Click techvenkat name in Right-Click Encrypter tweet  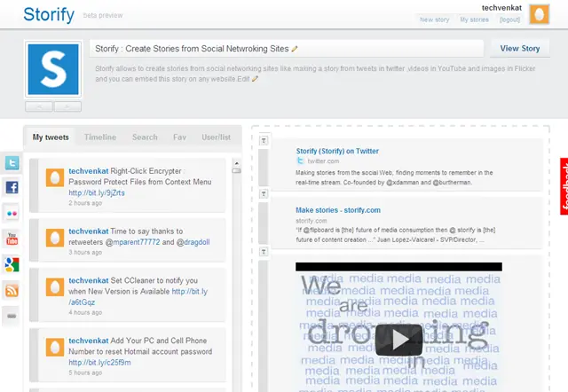point(89,171)
